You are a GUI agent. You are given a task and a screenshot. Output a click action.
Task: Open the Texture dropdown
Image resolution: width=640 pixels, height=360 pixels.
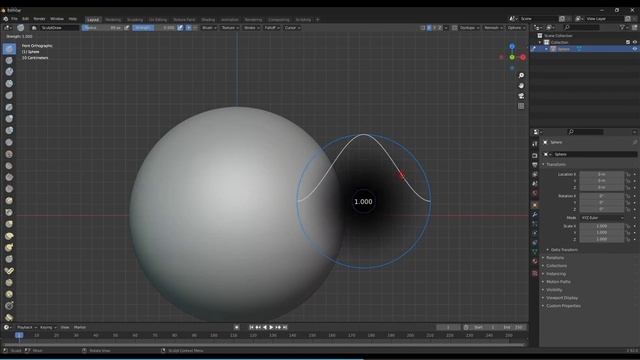coord(230,28)
